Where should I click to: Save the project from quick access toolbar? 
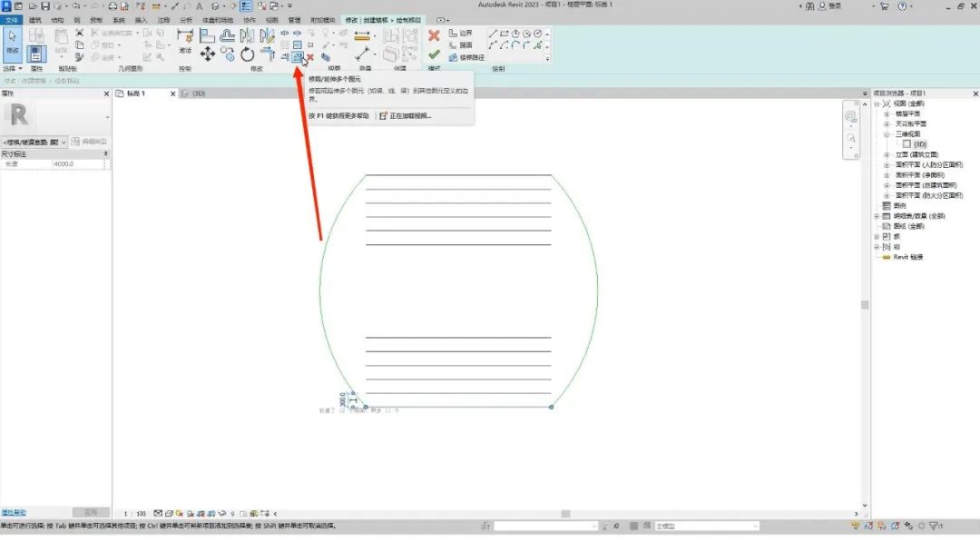tap(45, 6)
